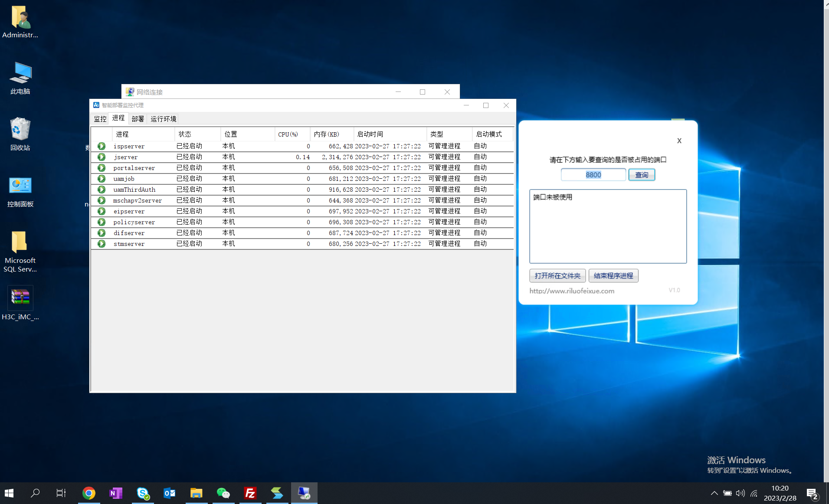
Task: Click the green status icon beside jserver
Action: [102, 157]
